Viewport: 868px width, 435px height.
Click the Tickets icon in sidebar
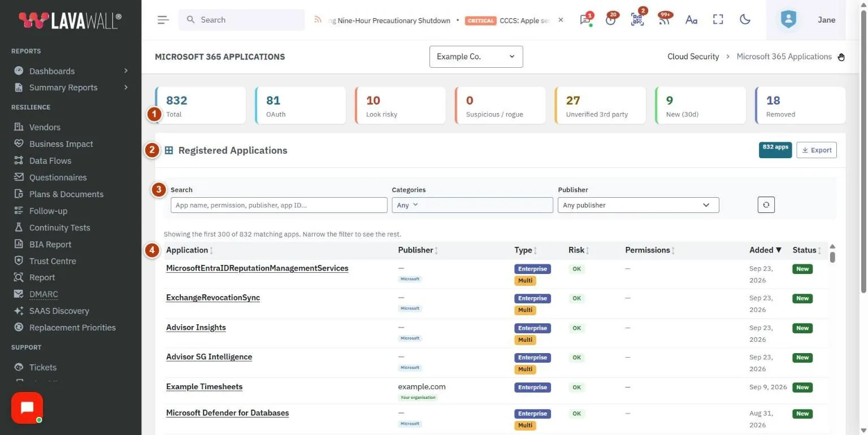[19, 367]
